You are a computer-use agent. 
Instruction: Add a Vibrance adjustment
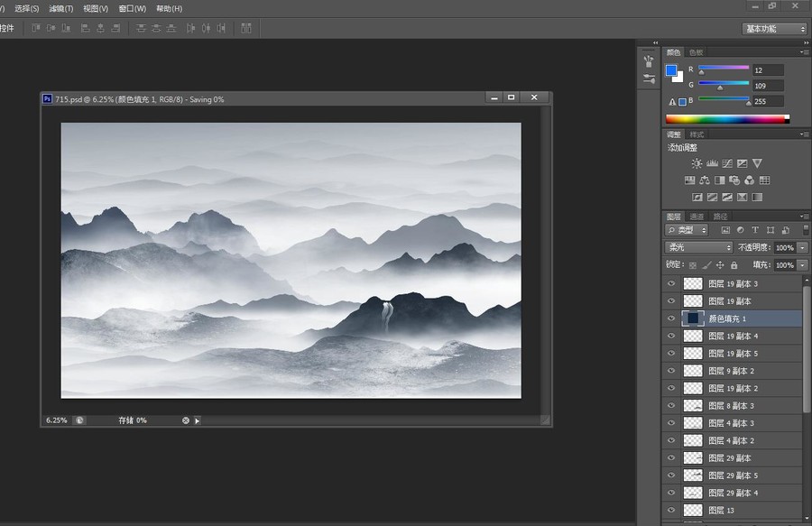coord(757,163)
